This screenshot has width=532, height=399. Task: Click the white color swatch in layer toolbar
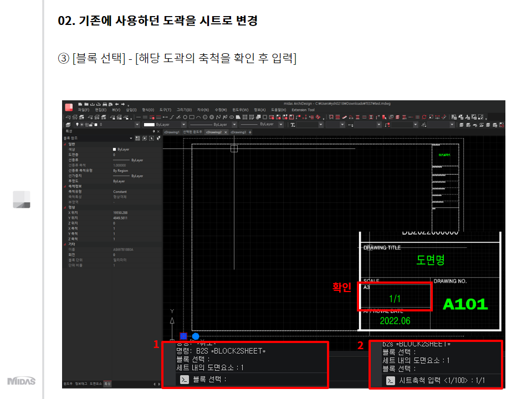(x=149, y=125)
